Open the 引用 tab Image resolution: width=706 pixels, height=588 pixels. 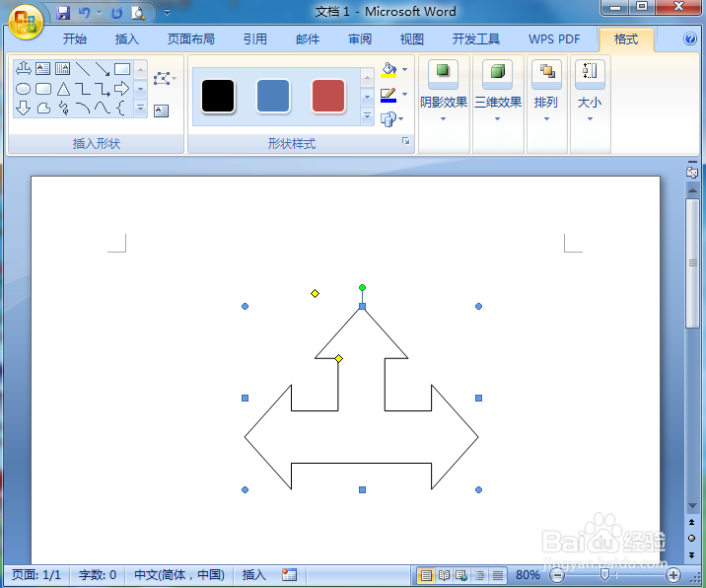click(x=255, y=39)
